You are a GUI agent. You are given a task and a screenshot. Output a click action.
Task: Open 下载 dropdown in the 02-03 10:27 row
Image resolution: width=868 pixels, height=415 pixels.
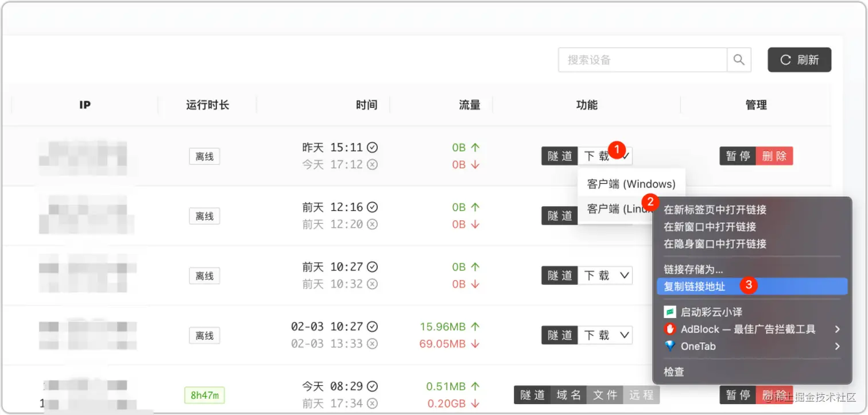coord(605,335)
